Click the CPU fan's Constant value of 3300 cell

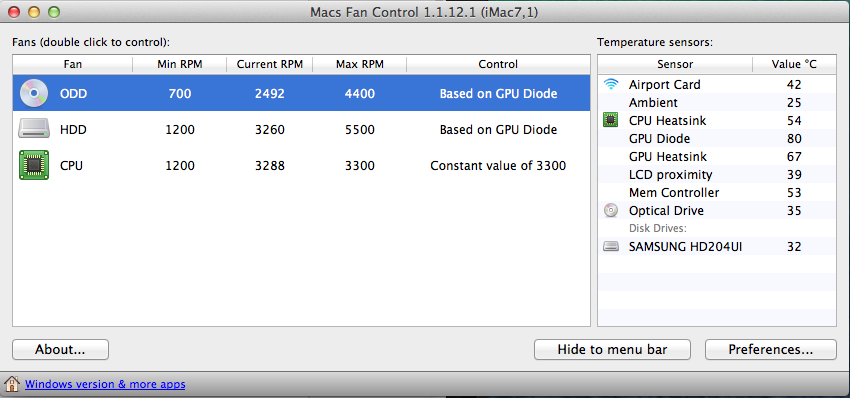pos(498,165)
